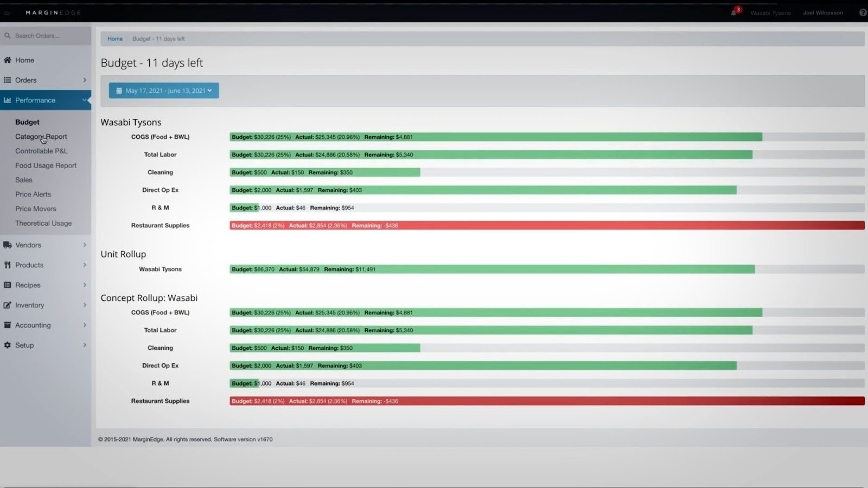Select Category Report in the sidebar
The image size is (868, 488).
tap(41, 136)
